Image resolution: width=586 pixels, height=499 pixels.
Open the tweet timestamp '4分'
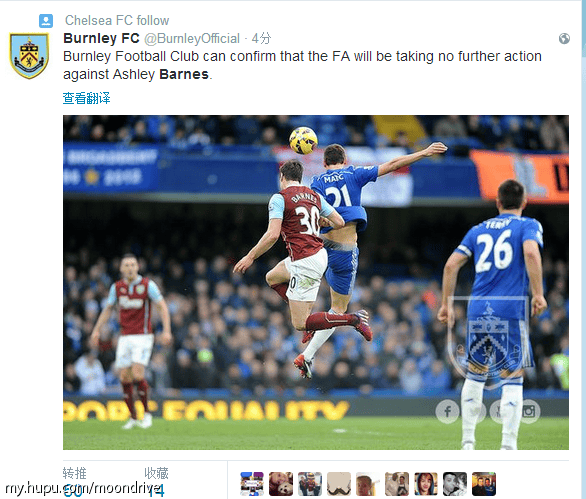(261, 38)
